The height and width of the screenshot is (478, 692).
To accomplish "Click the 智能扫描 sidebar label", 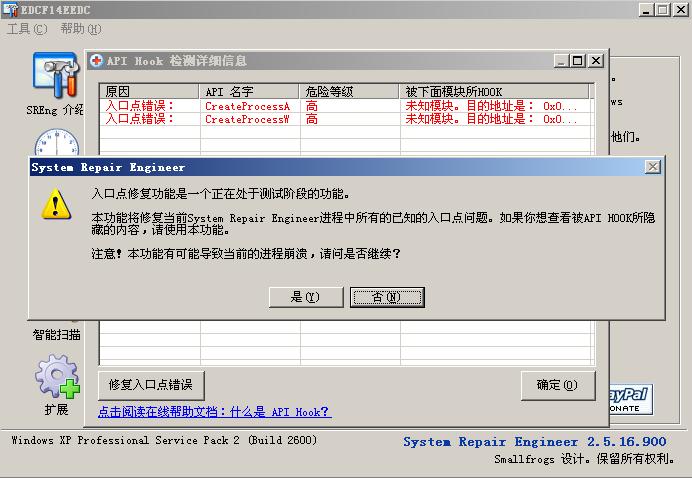I will coord(56,335).
